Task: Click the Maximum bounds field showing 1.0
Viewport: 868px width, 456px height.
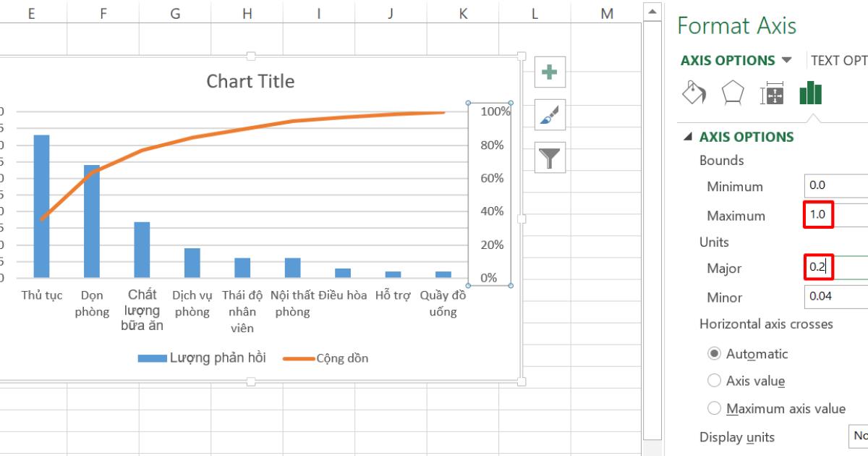Action: tap(818, 215)
